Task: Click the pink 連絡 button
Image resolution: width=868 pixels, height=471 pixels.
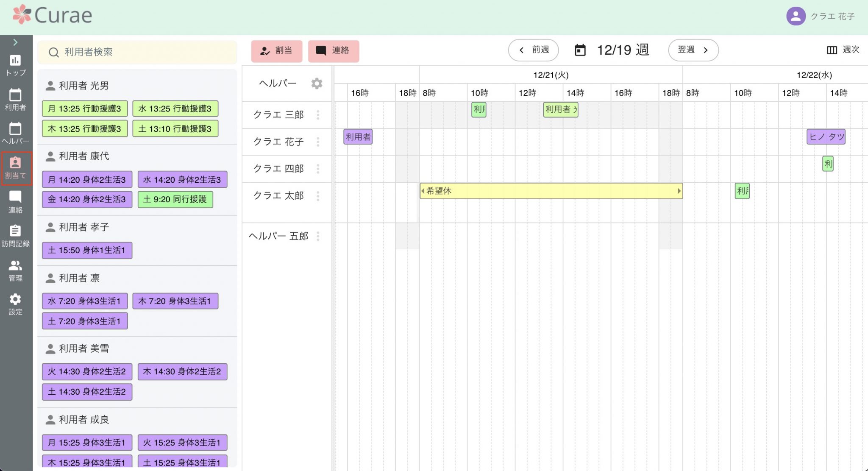Action: pyautogui.click(x=334, y=51)
